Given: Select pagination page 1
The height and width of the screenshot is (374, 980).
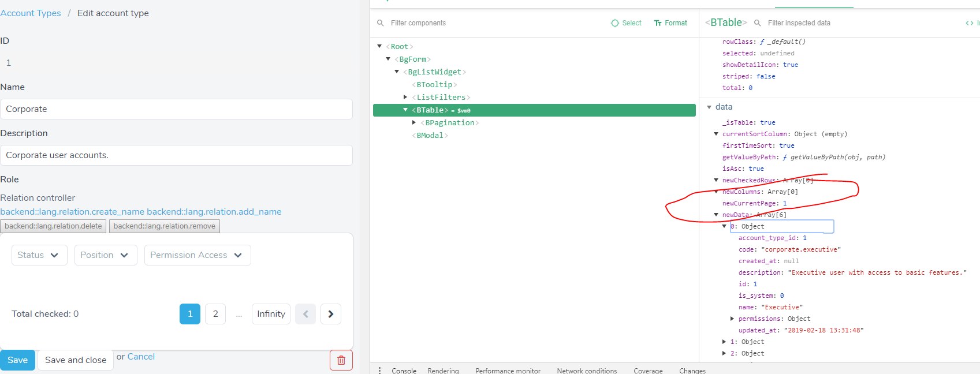Looking at the screenshot, I should pyautogui.click(x=190, y=314).
